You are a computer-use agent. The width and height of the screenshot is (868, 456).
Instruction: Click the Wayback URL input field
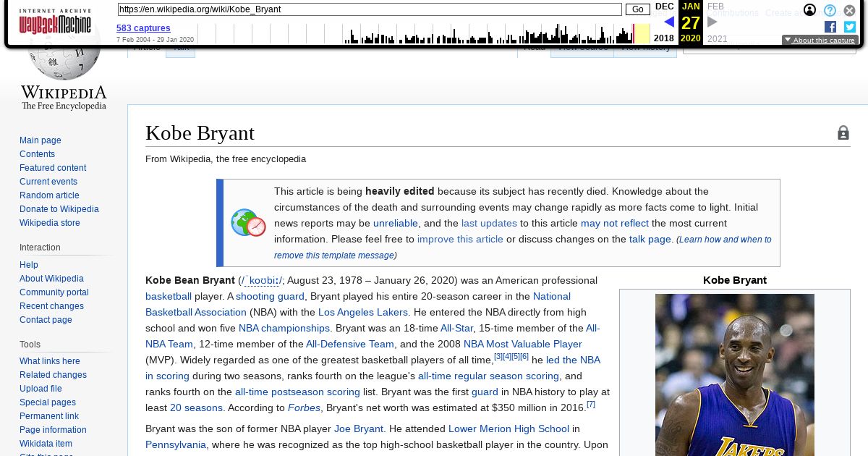pyautogui.click(x=369, y=9)
